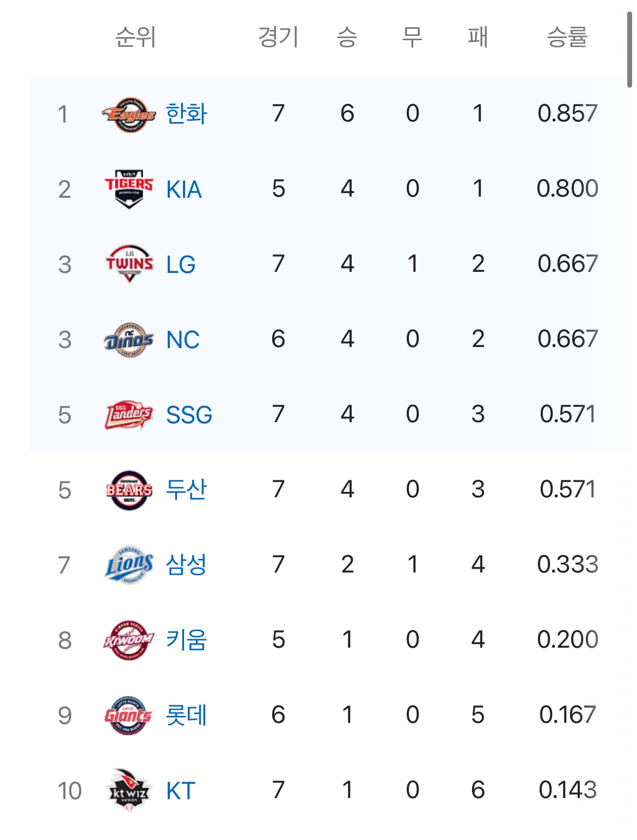The image size is (637, 840).
Task: Click the 승률 column header
Action: [567, 37]
